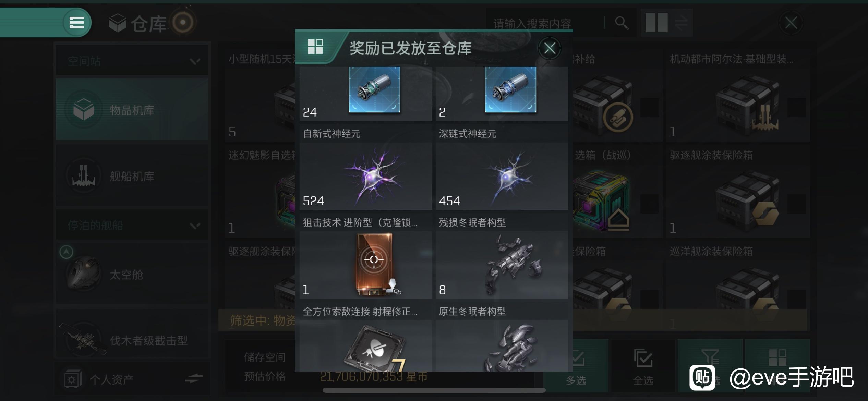This screenshot has height=401, width=868.
Task: Expand the 空间站 dropdown
Action: coord(132,61)
